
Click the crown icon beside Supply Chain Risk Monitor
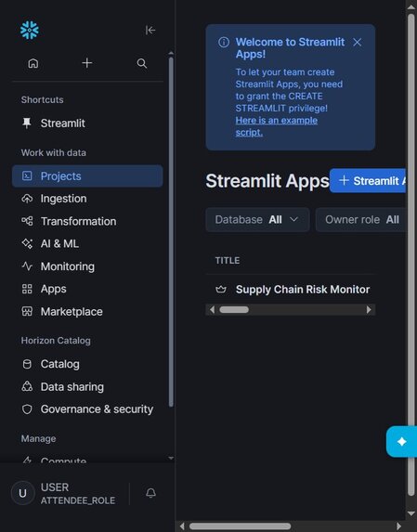(221, 290)
